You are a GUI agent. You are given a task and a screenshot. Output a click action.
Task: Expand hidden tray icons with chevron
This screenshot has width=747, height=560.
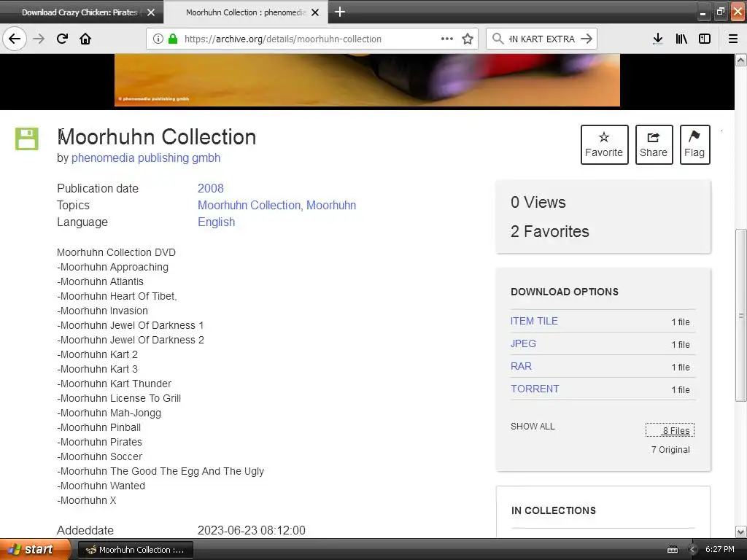(693, 550)
